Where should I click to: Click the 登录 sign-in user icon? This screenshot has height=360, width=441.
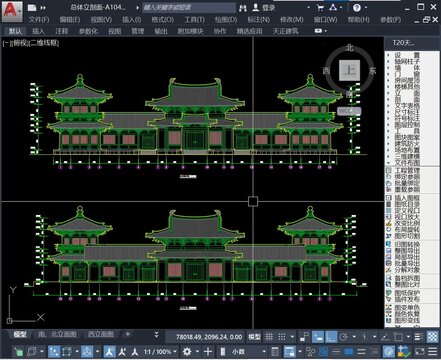(256, 7)
